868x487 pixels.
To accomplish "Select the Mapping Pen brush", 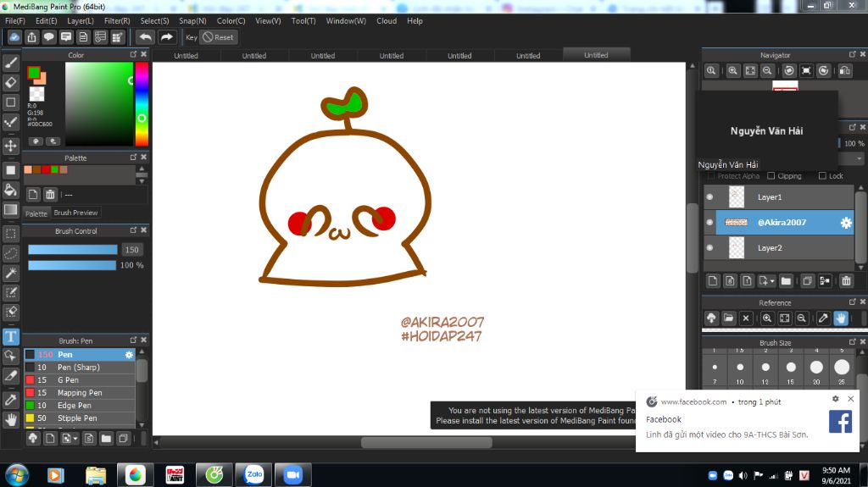I will (x=80, y=393).
